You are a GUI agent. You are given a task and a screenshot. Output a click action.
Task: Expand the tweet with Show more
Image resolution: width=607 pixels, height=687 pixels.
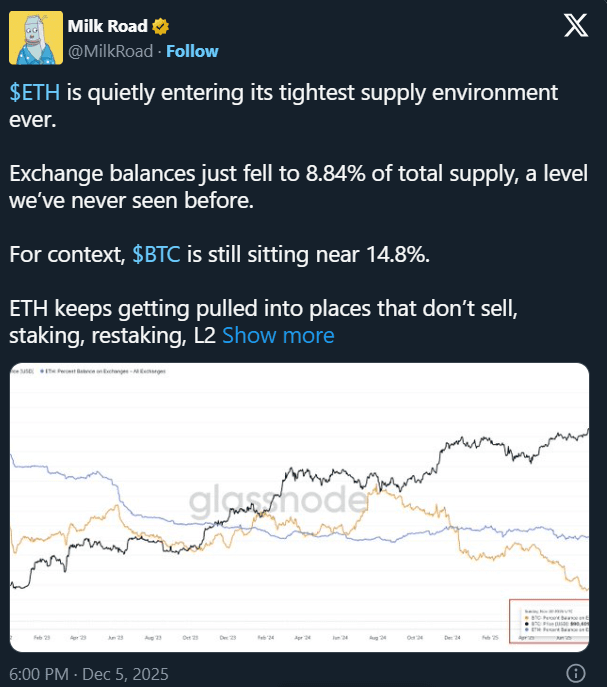pyautogui.click(x=278, y=335)
